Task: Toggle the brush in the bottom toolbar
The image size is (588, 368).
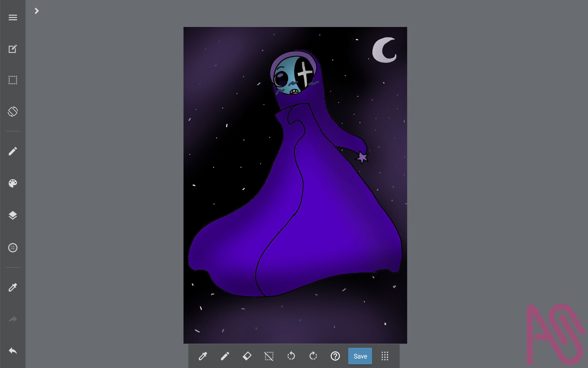Action: coord(225,356)
